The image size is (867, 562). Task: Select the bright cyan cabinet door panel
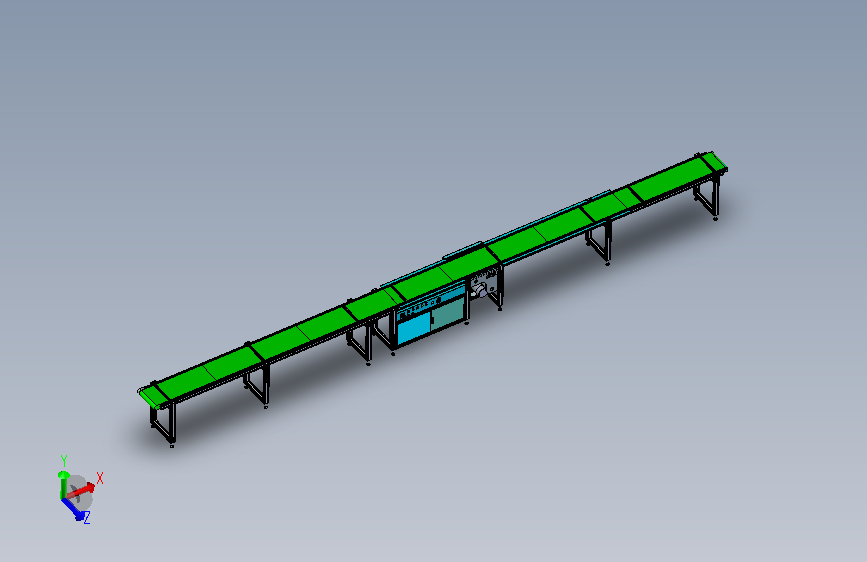(x=414, y=329)
